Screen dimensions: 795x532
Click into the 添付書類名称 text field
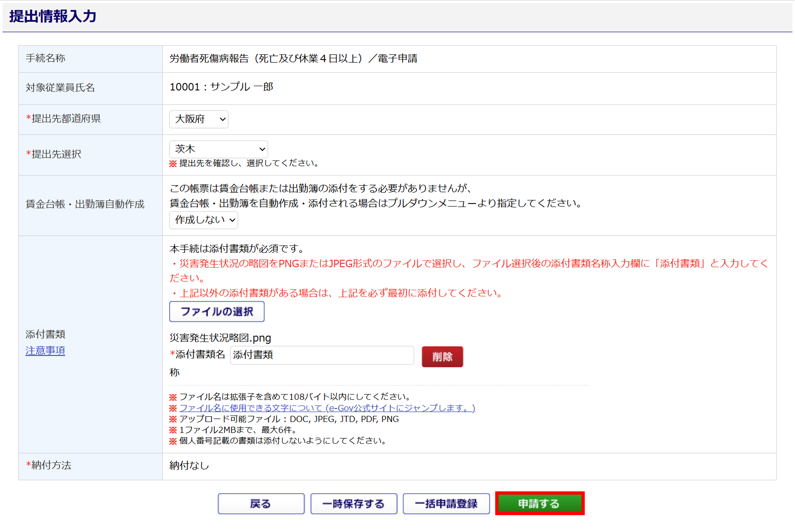coord(322,355)
